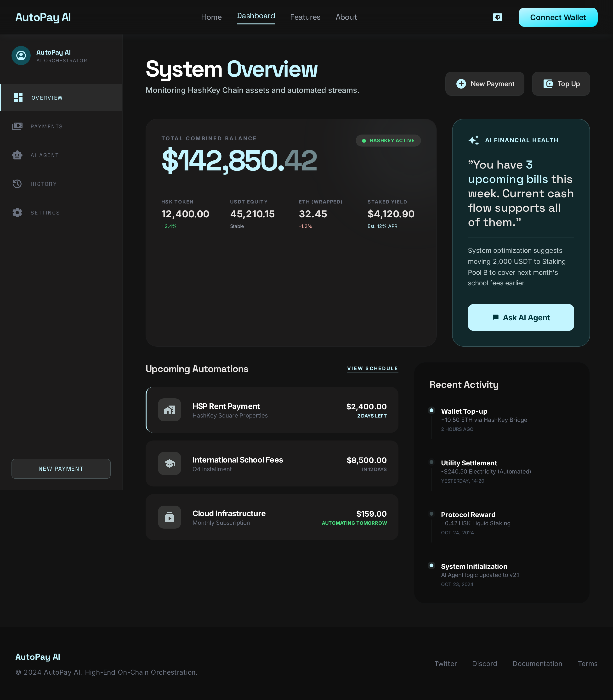Open the Documentation footer link

click(x=537, y=663)
